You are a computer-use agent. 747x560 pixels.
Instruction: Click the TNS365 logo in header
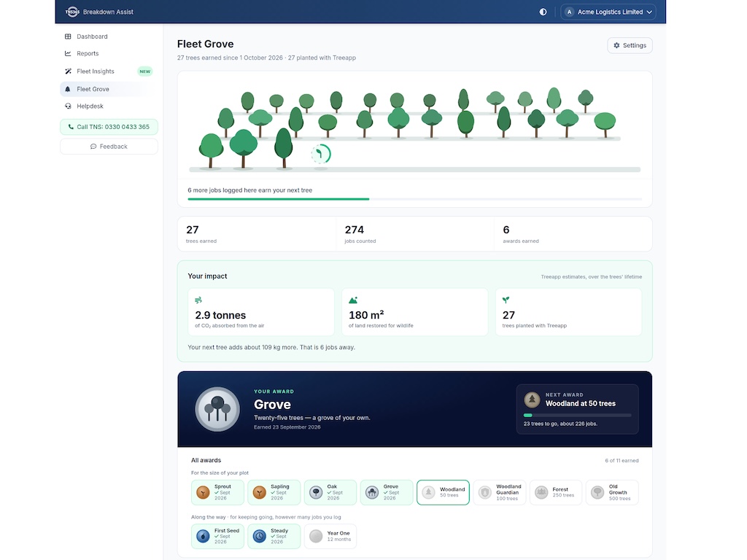(x=72, y=12)
